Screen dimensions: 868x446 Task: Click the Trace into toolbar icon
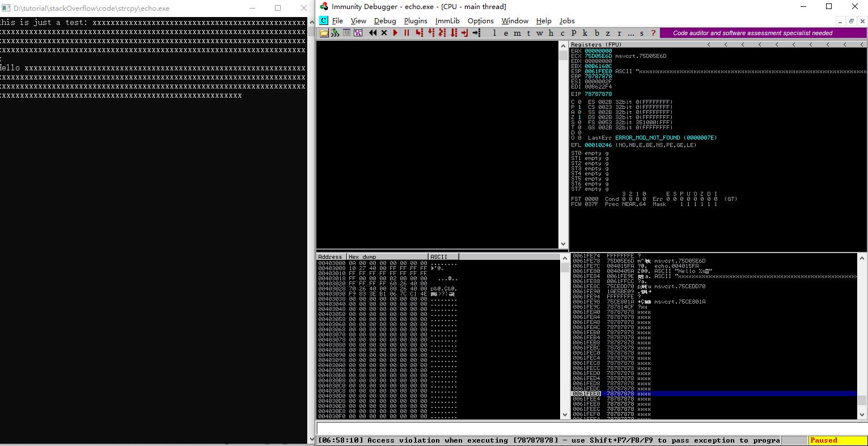442,33
